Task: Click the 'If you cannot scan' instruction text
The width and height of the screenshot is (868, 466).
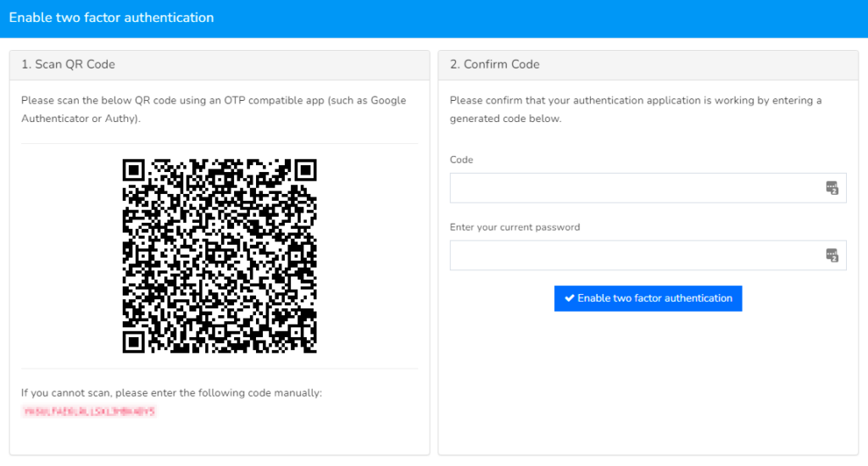Action: tap(171, 393)
